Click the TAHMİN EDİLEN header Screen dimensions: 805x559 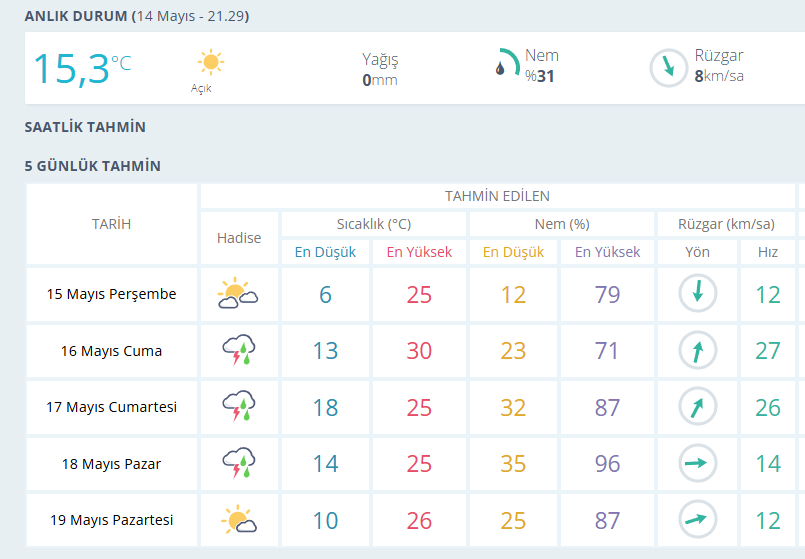pos(497,196)
